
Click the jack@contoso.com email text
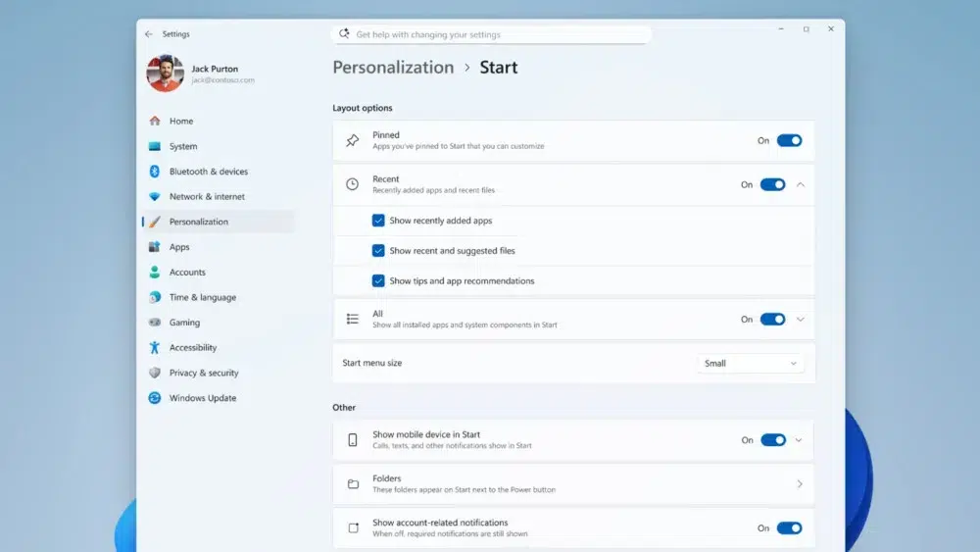coord(222,80)
